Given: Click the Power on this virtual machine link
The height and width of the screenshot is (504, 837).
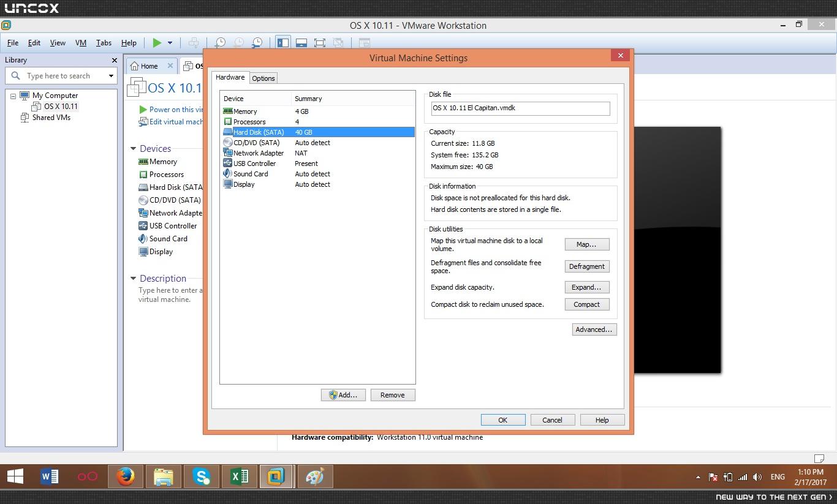Looking at the screenshot, I should click(176, 110).
